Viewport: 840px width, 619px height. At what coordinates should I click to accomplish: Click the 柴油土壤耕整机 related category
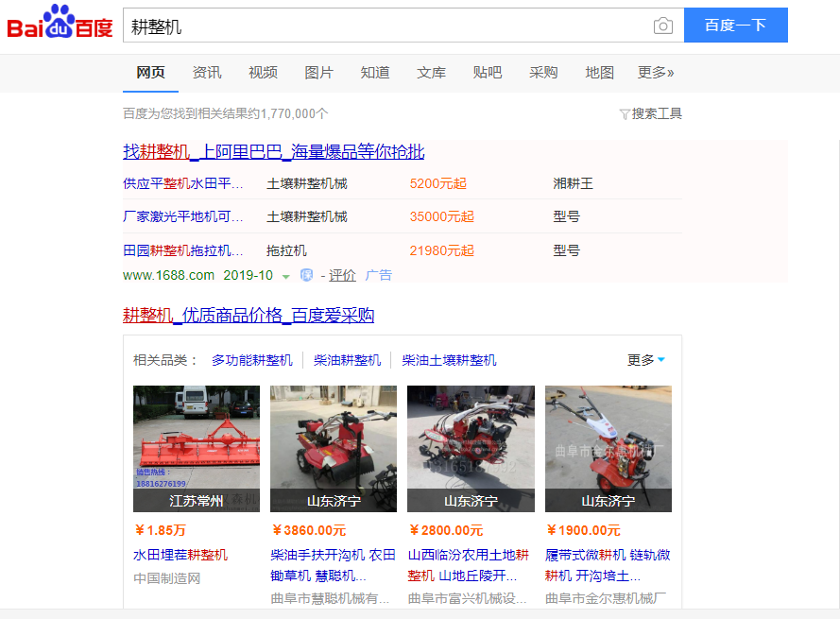[449, 360]
